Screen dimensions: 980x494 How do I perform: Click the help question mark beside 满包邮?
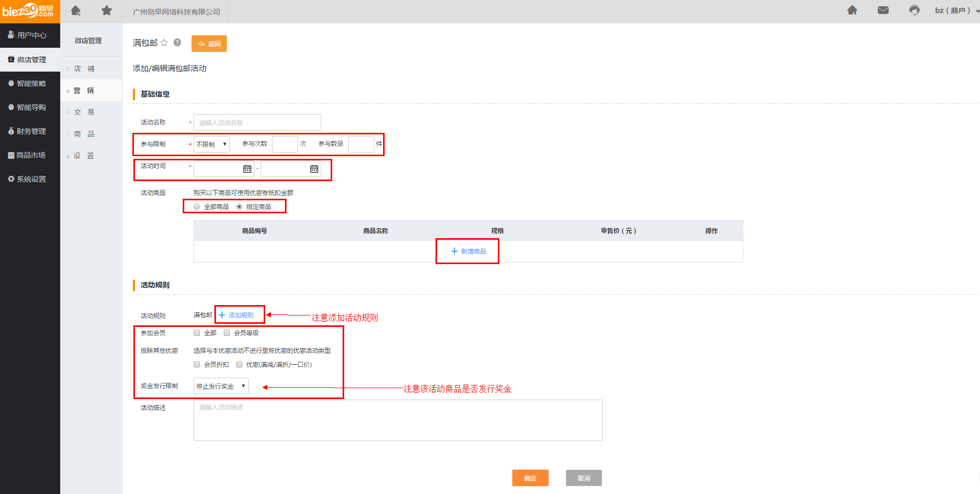[x=178, y=43]
